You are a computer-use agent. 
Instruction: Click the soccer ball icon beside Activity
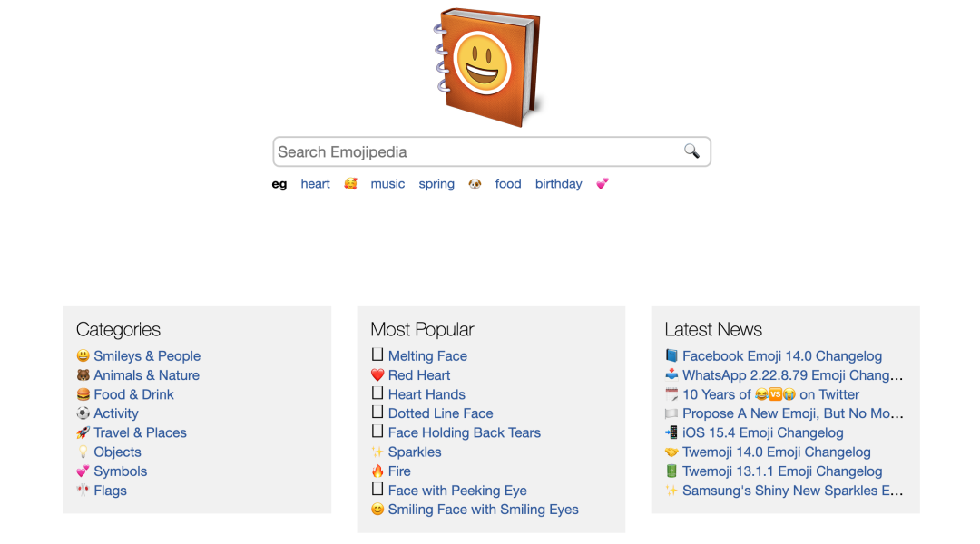click(83, 413)
